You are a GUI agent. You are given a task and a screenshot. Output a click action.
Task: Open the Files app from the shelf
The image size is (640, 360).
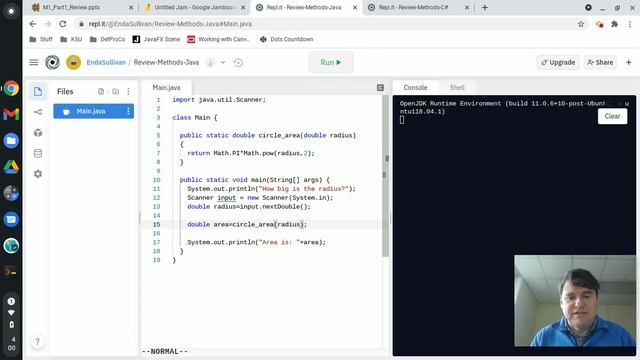click(x=11, y=140)
